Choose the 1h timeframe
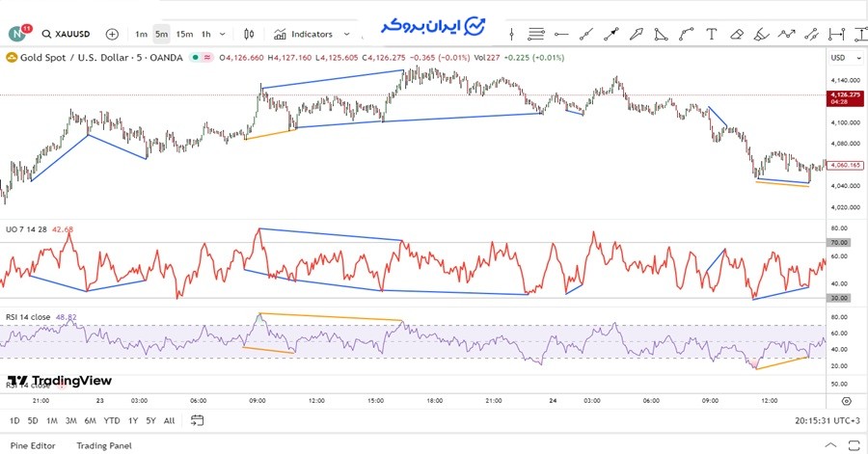Viewport: 868px width, 454px height. pos(205,34)
